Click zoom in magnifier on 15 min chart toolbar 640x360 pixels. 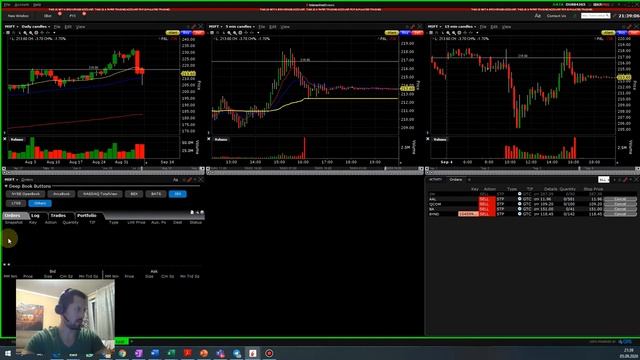(448, 33)
